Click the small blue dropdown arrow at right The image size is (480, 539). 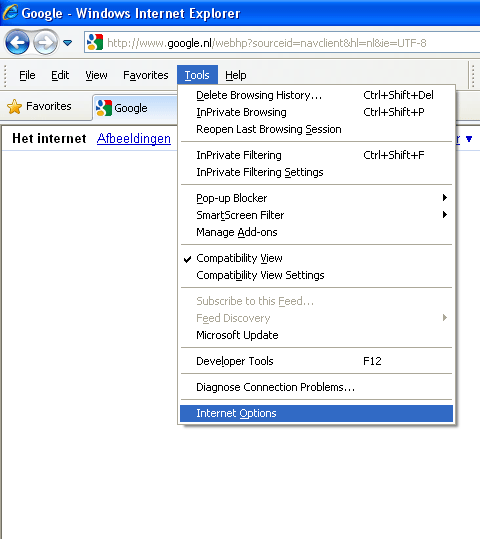pos(469,139)
